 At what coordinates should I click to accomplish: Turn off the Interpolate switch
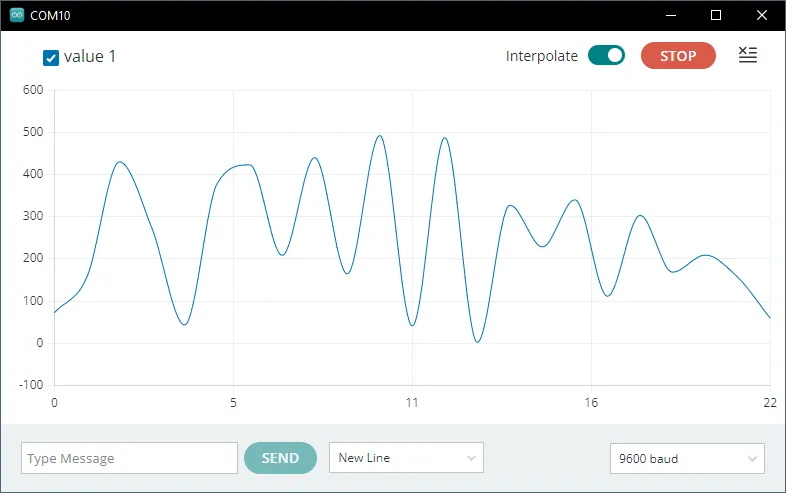pos(606,56)
